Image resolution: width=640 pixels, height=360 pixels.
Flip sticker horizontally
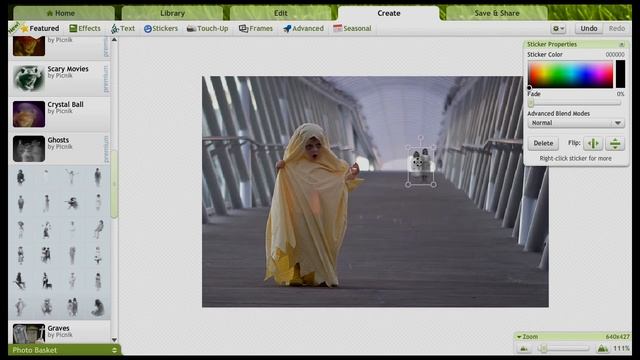593,143
